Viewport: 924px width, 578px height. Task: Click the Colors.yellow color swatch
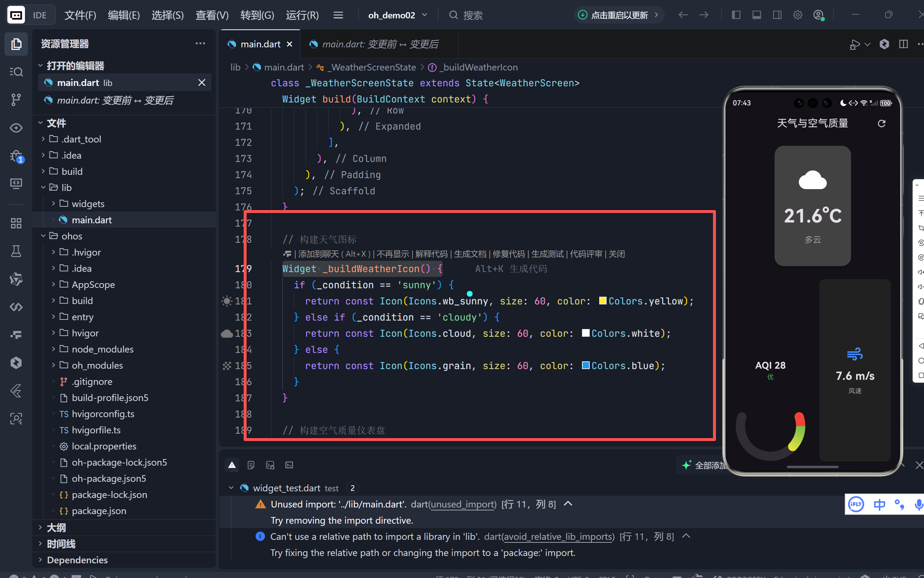click(603, 301)
